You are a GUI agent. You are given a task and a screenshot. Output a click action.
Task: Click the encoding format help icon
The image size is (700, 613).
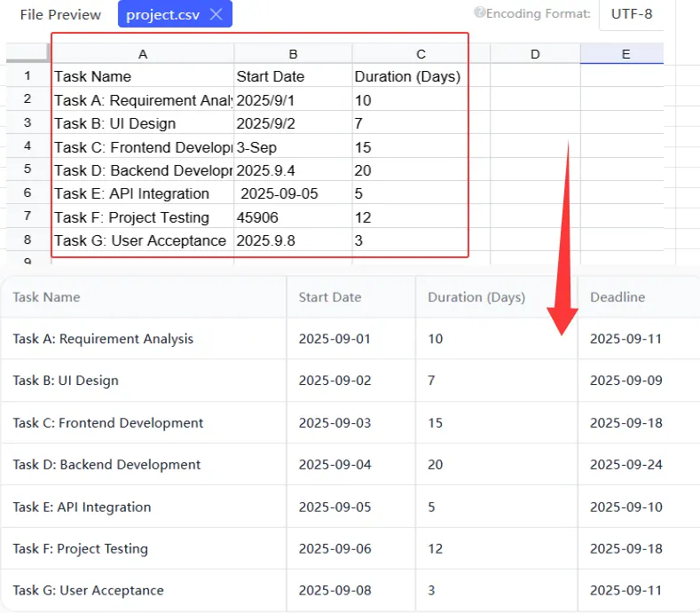(479, 13)
